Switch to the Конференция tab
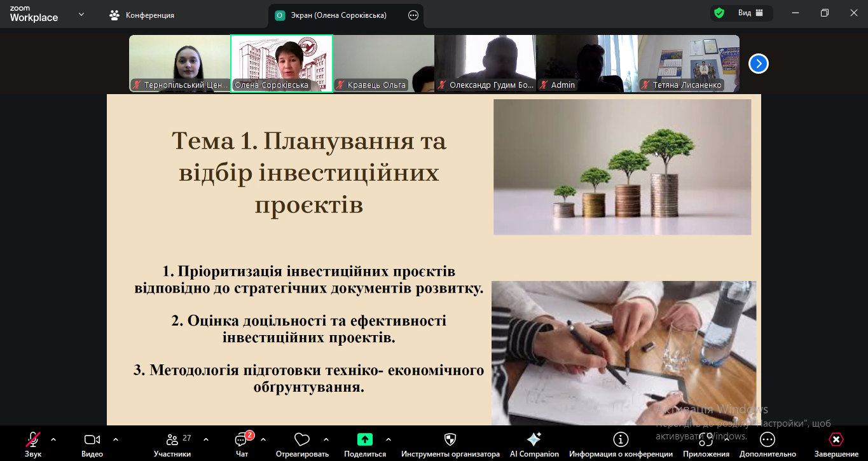 (x=142, y=15)
